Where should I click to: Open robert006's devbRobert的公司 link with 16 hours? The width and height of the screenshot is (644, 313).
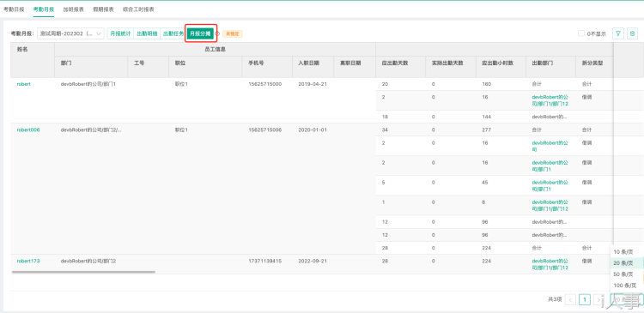[550, 146]
